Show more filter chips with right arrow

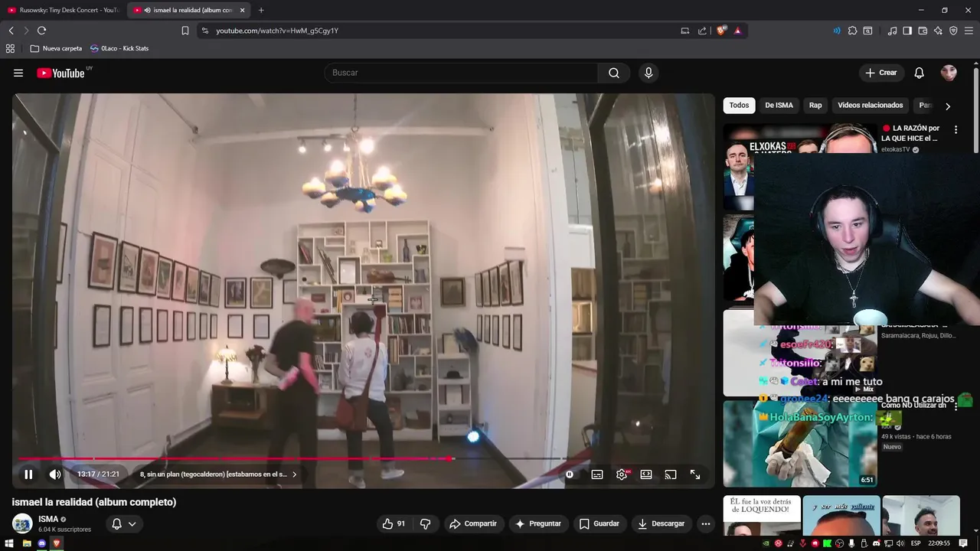click(x=948, y=106)
